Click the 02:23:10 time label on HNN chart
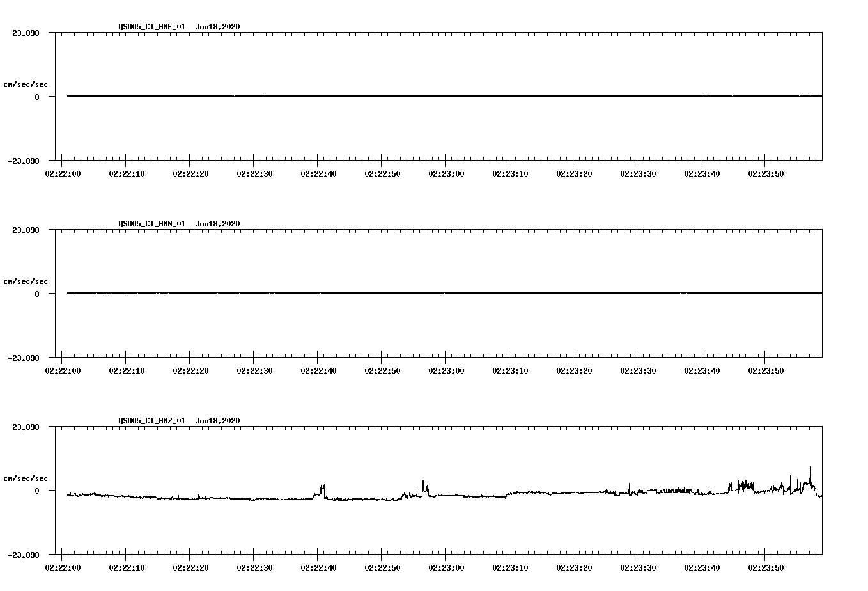The height and width of the screenshot is (591, 868). (x=510, y=370)
